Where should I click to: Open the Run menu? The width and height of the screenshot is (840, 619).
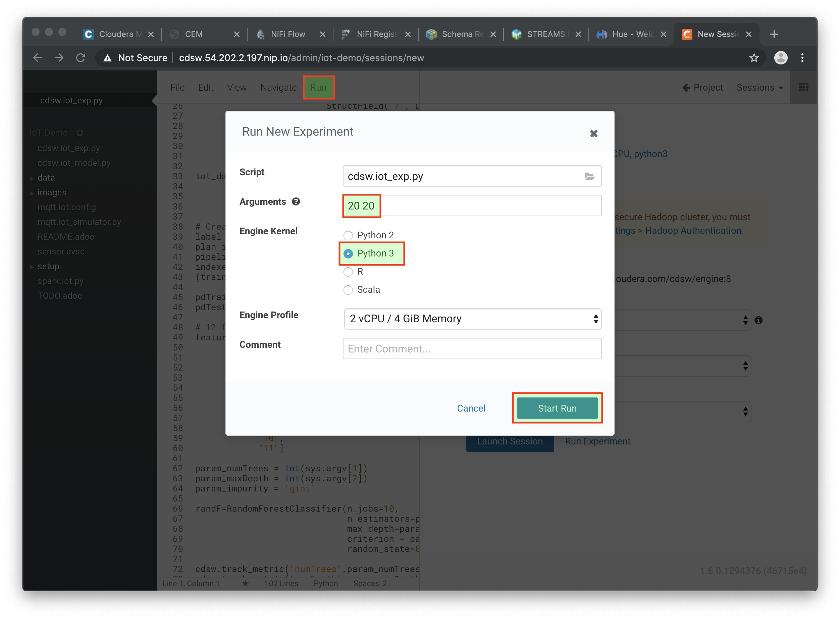(318, 87)
